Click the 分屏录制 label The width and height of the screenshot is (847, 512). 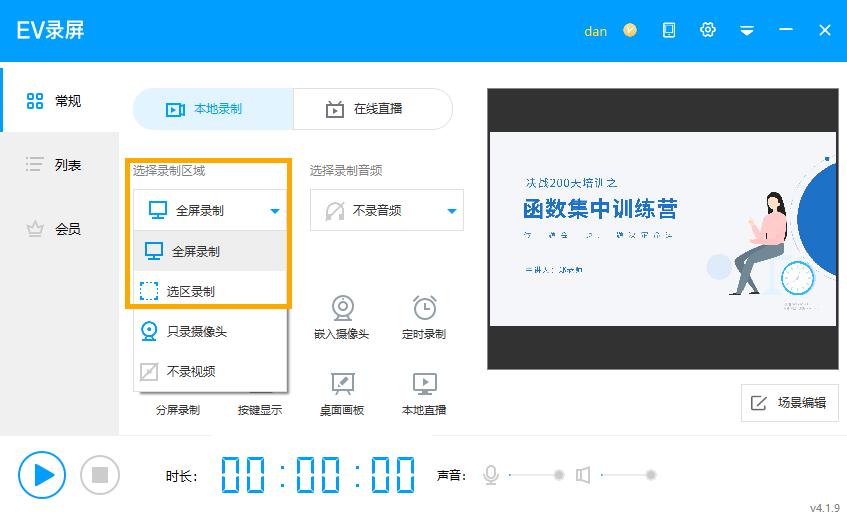pyautogui.click(x=178, y=410)
